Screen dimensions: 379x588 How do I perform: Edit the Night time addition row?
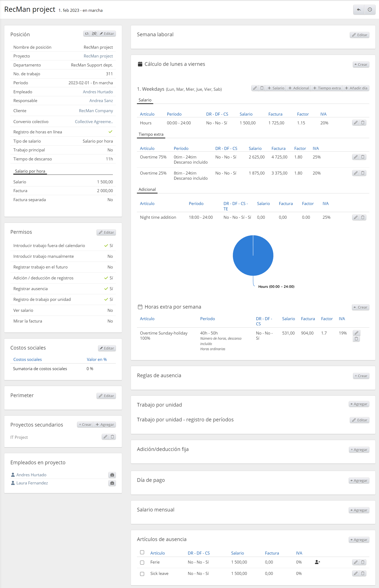pyautogui.click(x=356, y=217)
